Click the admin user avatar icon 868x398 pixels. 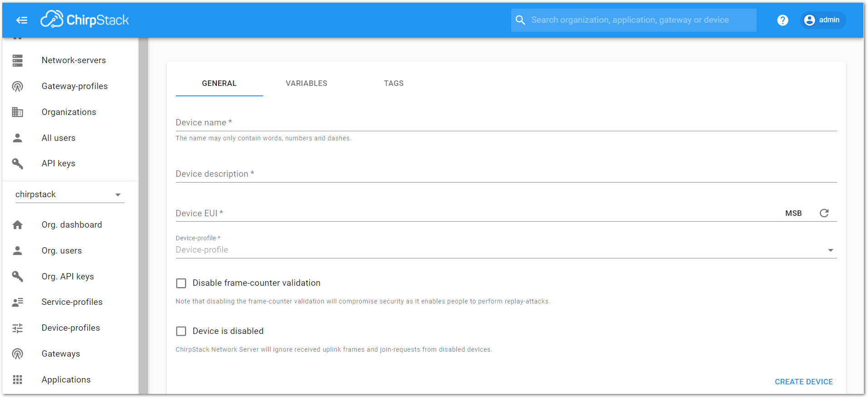point(809,20)
